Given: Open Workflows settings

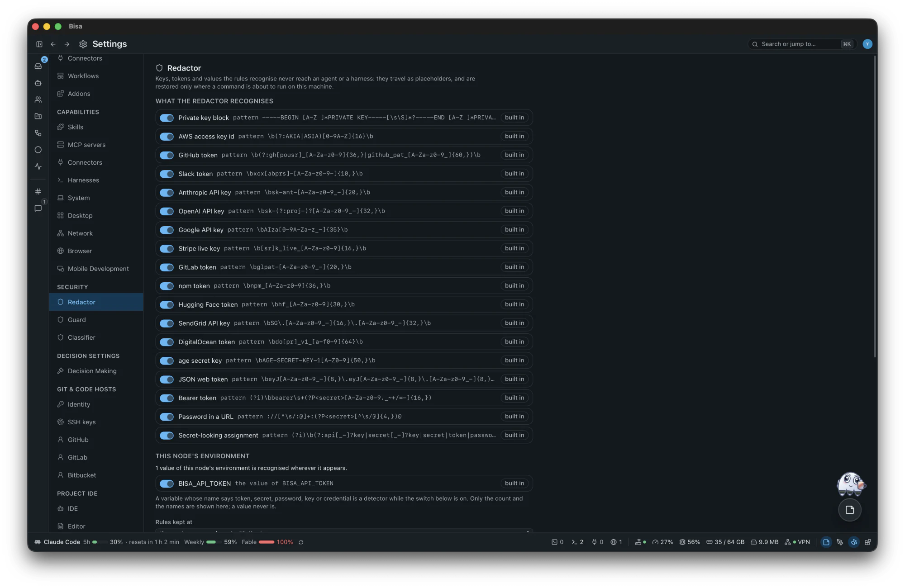Looking at the screenshot, I should click(x=96, y=76).
